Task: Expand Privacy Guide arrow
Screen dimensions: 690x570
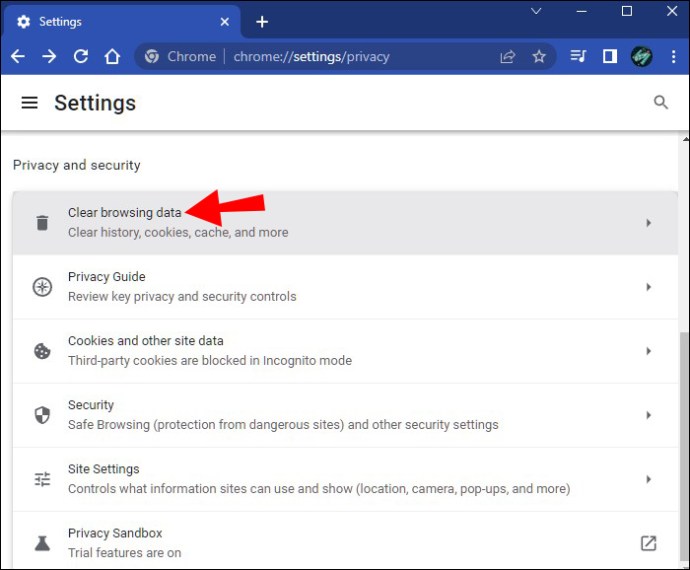Action: 648,287
